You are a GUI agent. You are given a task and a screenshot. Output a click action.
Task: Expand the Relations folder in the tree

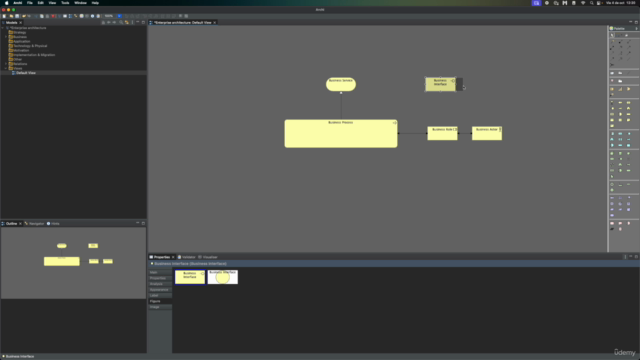coord(6,64)
